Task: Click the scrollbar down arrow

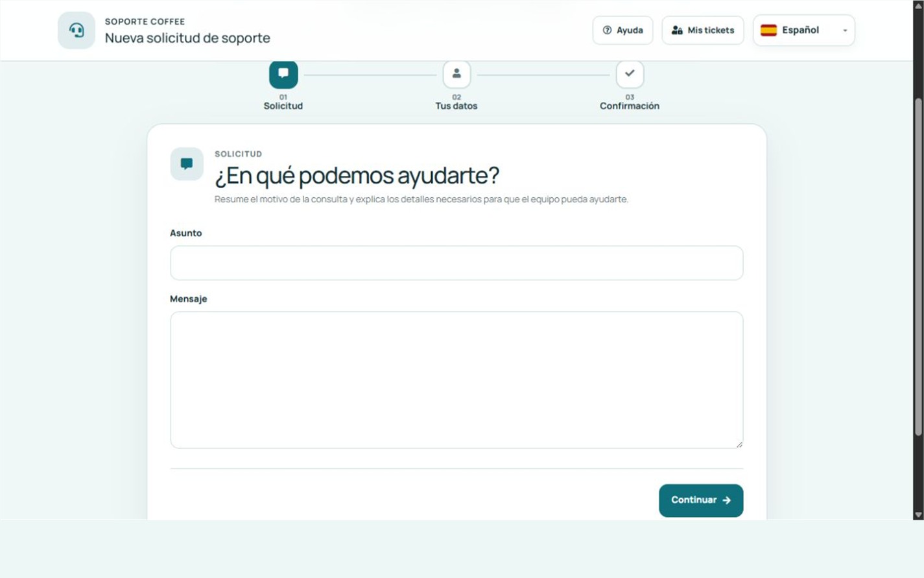Action: (x=918, y=514)
